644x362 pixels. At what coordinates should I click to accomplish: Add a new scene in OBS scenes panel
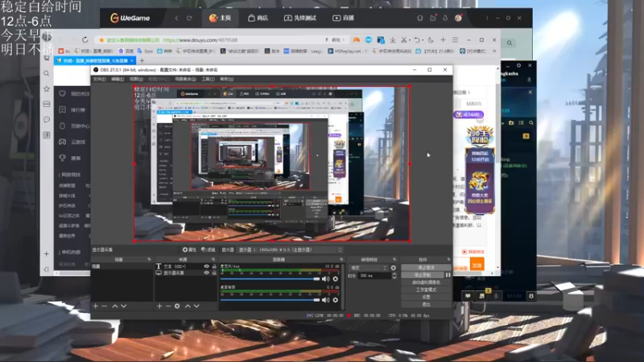pos(96,306)
